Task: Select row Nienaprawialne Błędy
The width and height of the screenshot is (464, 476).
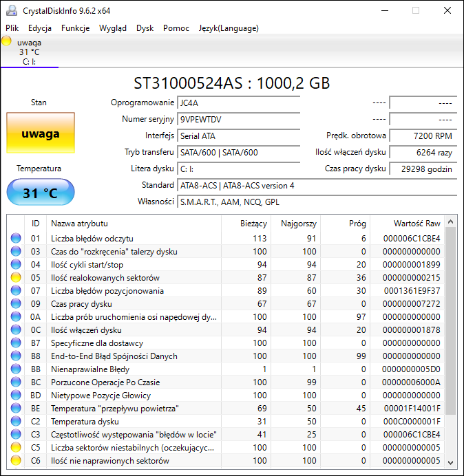Action: pyautogui.click(x=226, y=369)
